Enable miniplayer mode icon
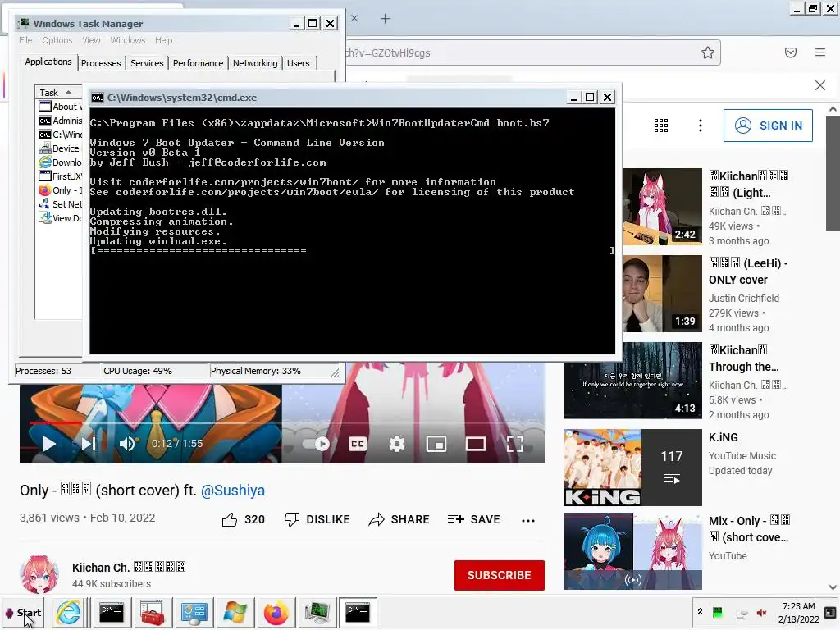Viewport: 840px width, 630px height. pos(436,444)
